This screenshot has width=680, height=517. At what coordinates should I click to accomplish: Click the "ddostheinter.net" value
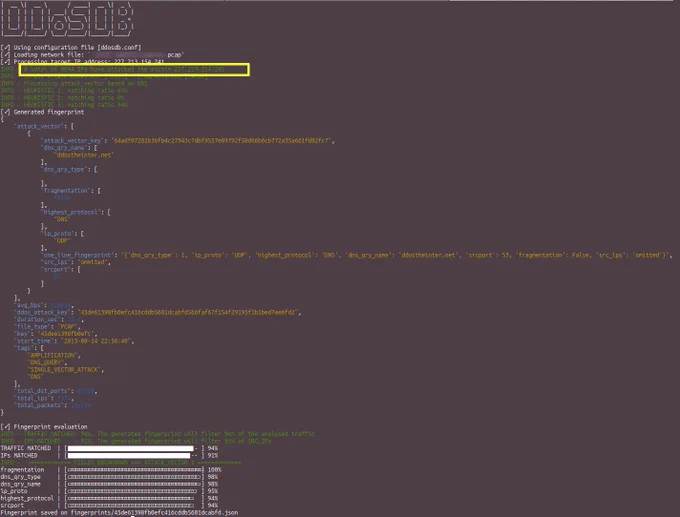(83, 155)
